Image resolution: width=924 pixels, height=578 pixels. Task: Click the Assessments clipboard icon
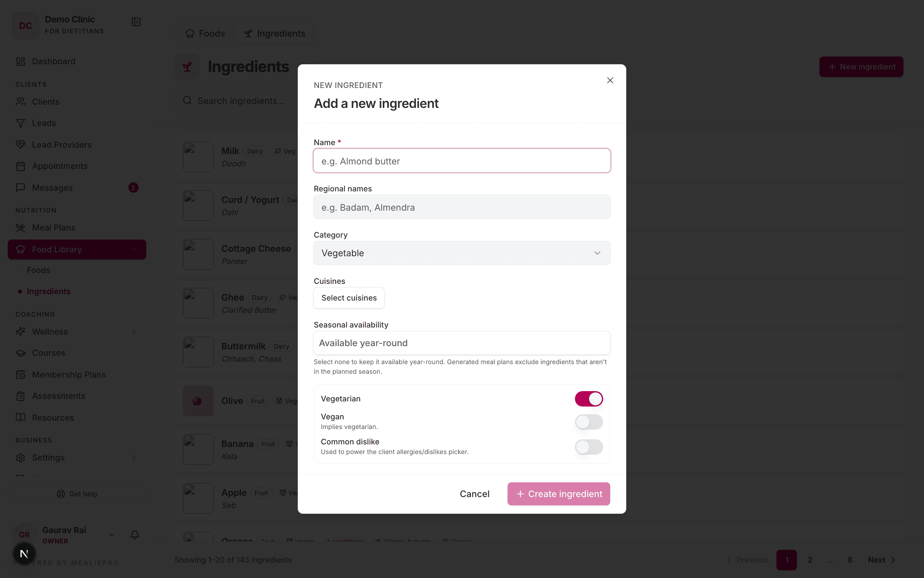click(21, 396)
